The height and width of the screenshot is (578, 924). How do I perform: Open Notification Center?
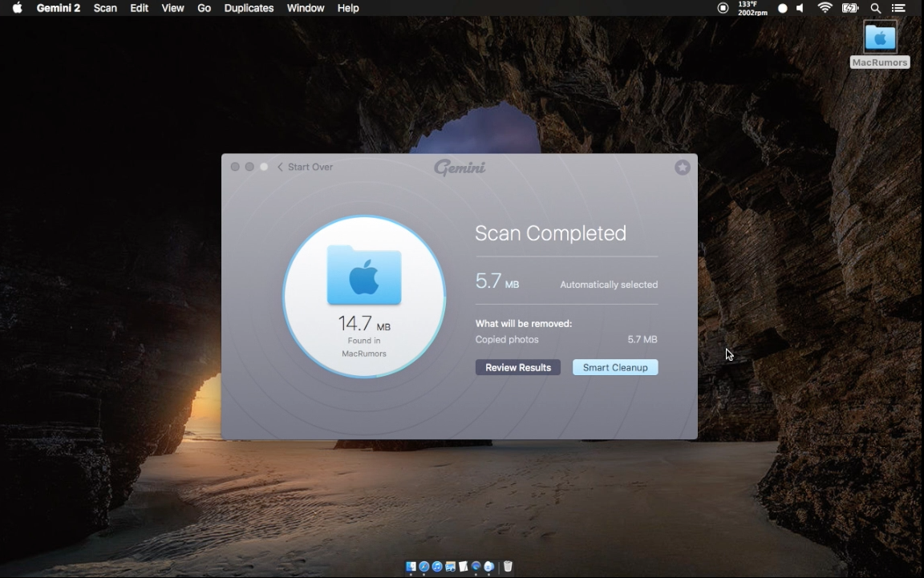click(x=898, y=8)
